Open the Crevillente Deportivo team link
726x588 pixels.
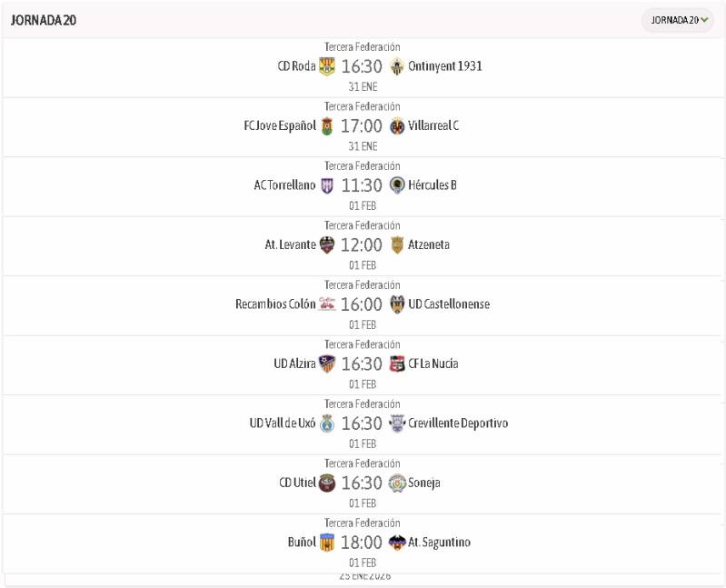click(458, 424)
